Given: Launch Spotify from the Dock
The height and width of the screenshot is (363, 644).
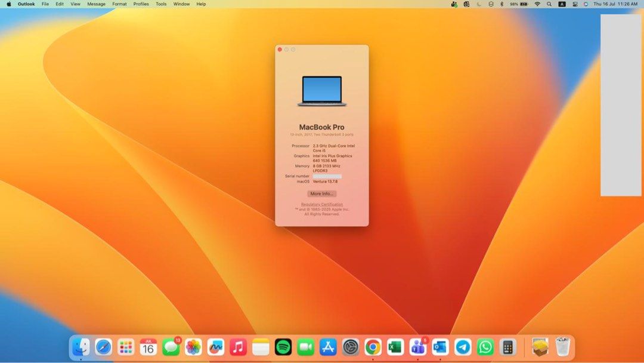Looking at the screenshot, I should click(x=283, y=347).
